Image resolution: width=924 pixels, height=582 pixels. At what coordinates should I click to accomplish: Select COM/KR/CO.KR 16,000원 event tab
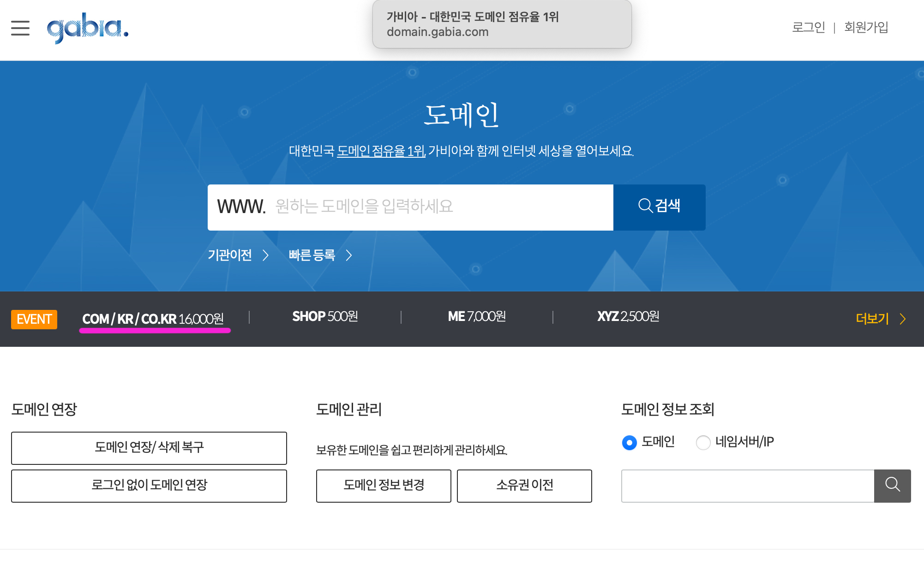[x=153, y=319]
